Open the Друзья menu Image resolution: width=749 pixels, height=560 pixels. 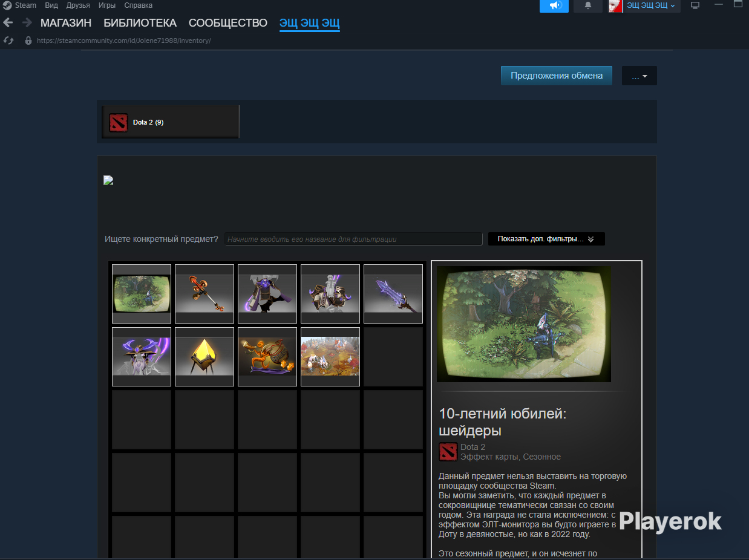[x=78, y=5]
